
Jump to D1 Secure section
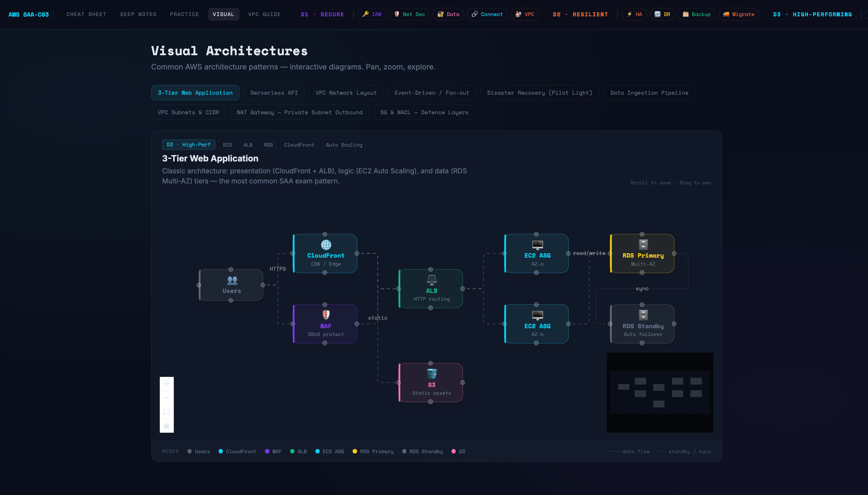coord(322,14)
